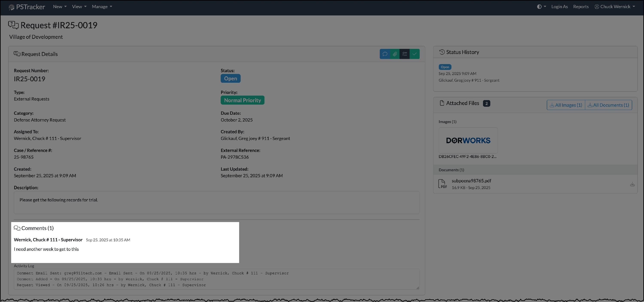Open the Chuck Wernick user menu
Viewport: 644px width, 302px height.
615,7
